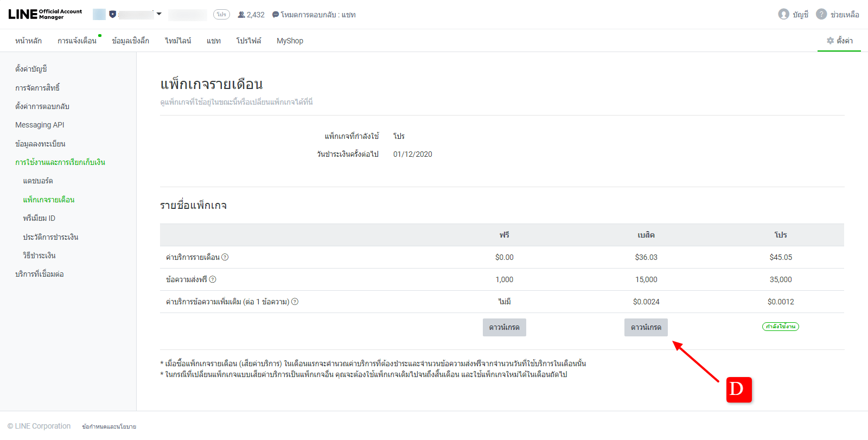Click ดาวน์เกรด button under the เบสิค plan
Viewport: 868px width, 440px height.
tap(646, 327)
